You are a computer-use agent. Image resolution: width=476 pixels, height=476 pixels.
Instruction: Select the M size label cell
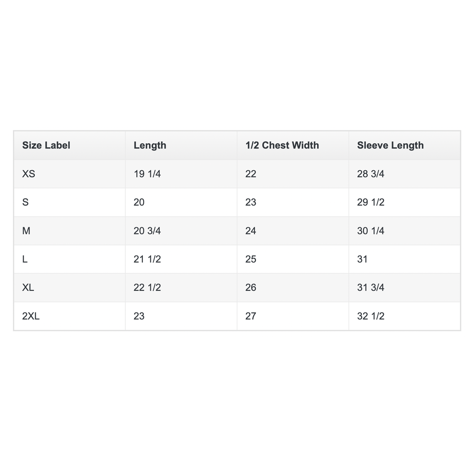26,231
